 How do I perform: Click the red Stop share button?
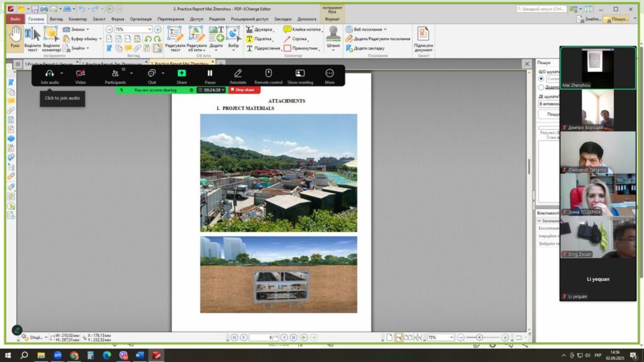(245, 90)
